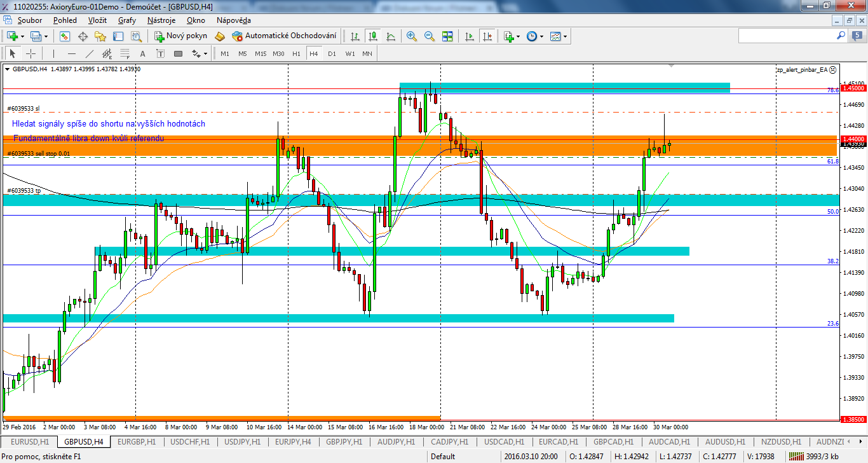
Task: Select the crosshair cursor tool
Action: 30,53
